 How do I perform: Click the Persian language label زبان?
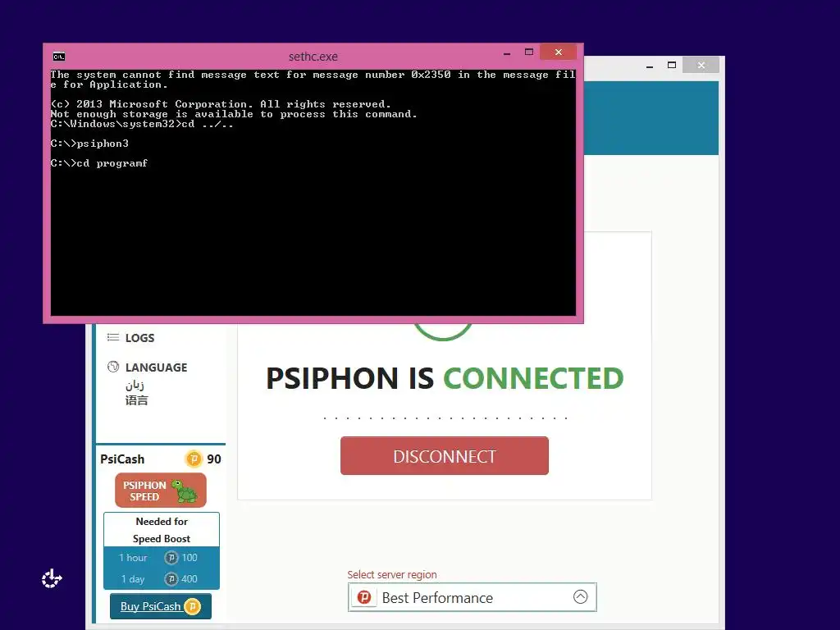coord(135,386)
